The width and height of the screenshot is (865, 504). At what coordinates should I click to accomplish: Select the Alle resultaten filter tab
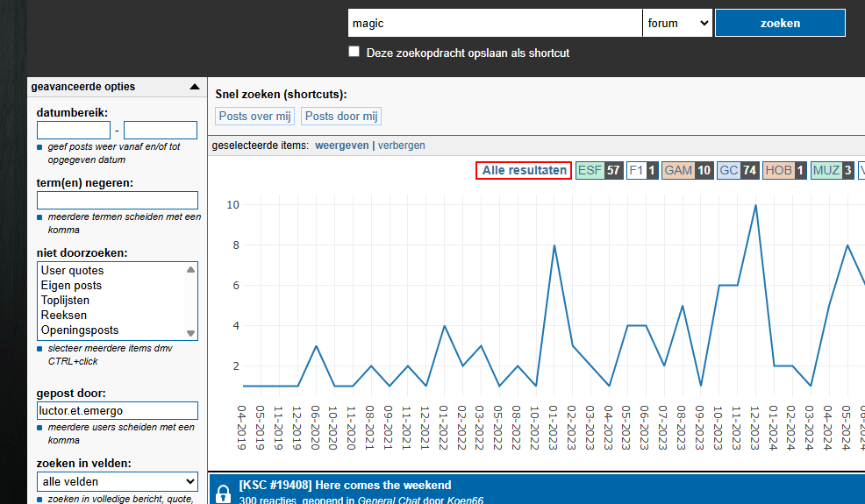tap(524, 170)
